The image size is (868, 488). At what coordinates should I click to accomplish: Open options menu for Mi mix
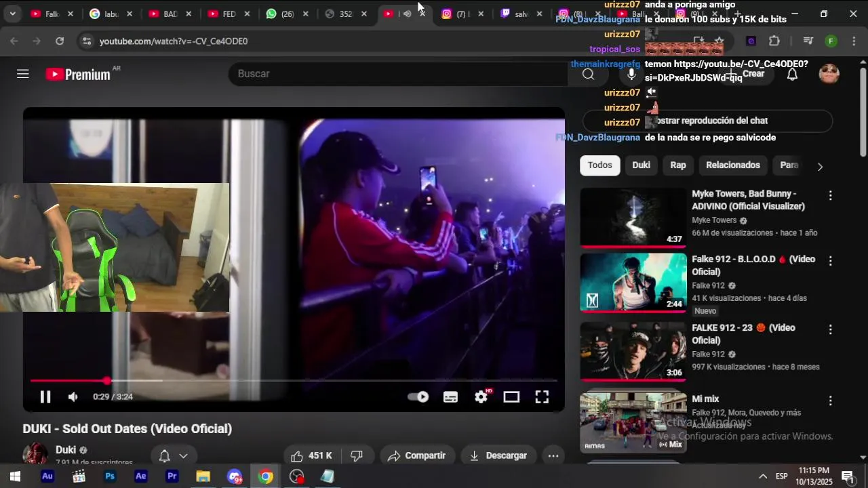point(830,401)
